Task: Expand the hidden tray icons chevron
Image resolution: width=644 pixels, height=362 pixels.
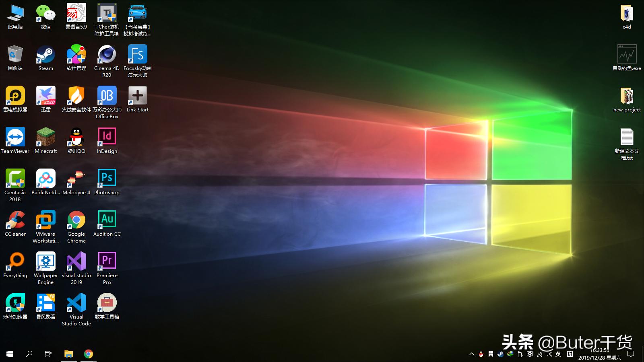Action: pyautogui.click(x=471, y=354)
